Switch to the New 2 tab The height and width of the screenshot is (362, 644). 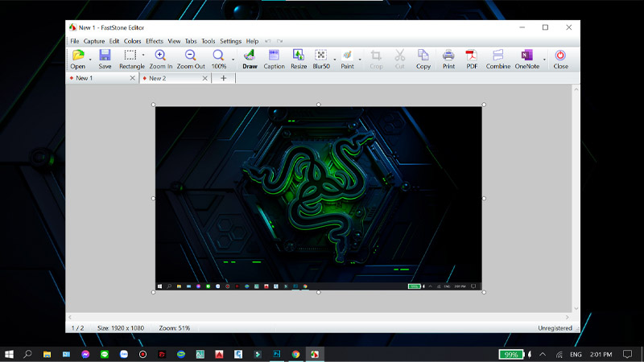point(158,78)
